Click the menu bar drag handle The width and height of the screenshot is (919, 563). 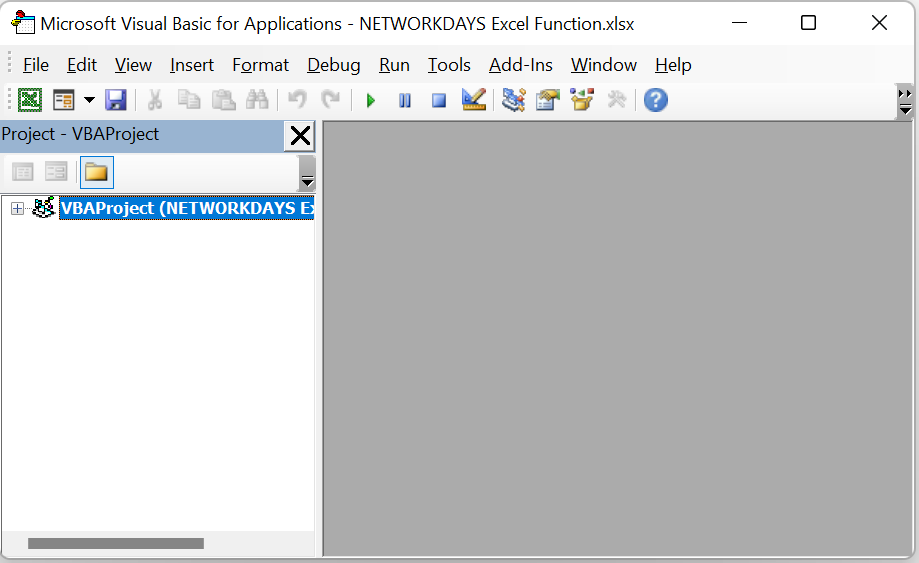[9, 64]
